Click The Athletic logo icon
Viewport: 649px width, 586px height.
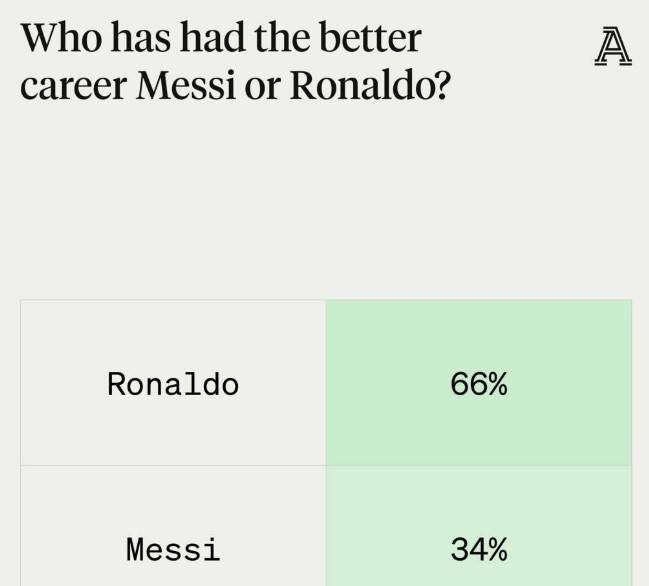tap(613, 47)
